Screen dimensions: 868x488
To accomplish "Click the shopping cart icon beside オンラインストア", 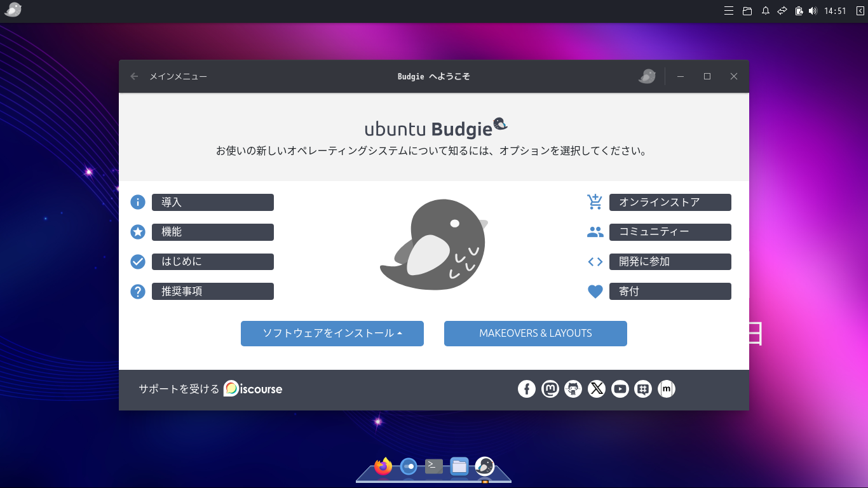I will click(x=594, y=202).
